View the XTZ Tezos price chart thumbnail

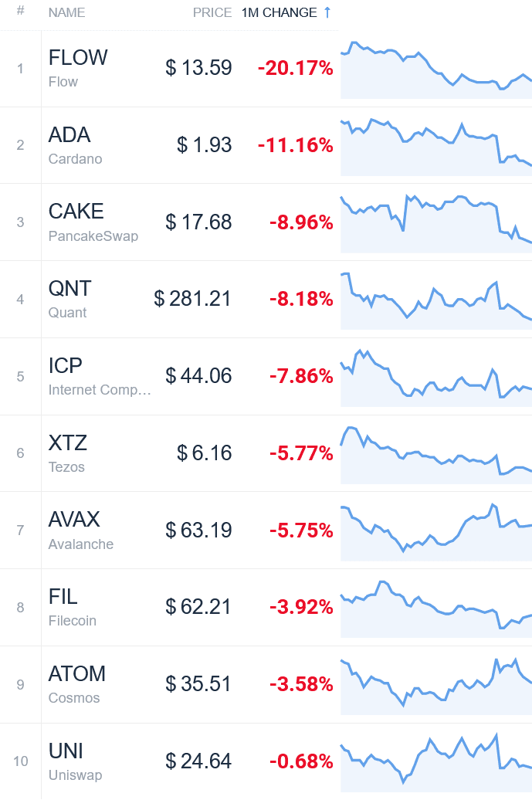(x=436, y=455)
